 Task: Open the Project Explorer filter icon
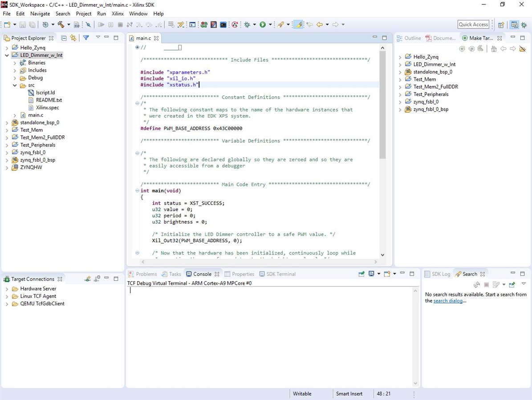click(x=86, y=38)
